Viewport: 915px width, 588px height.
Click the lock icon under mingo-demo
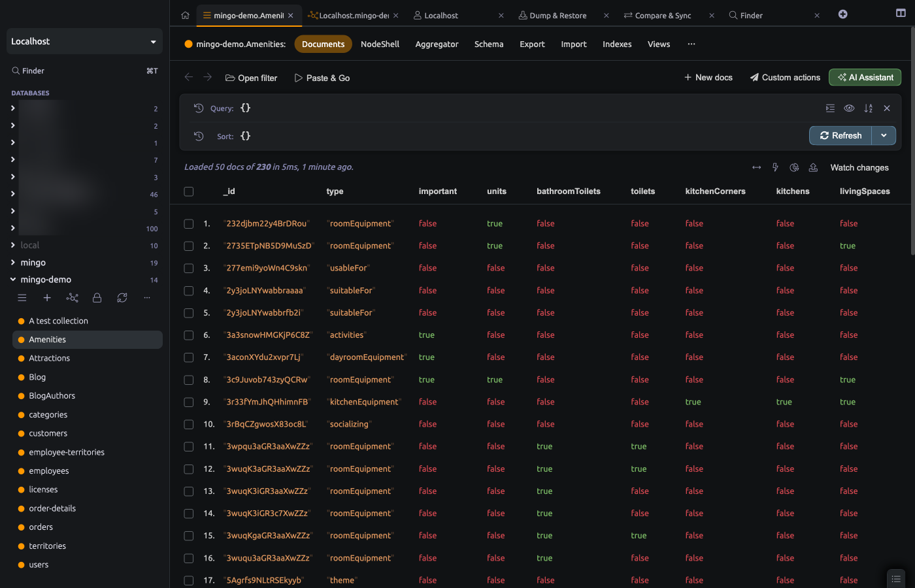point(97,298)
